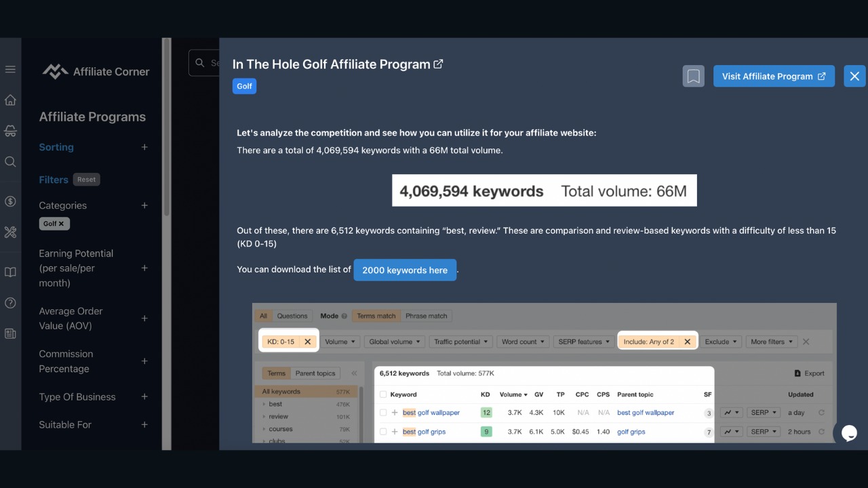
Task: Select the Terms tab in keyword screenshot
Action: (x=276, y=373)
